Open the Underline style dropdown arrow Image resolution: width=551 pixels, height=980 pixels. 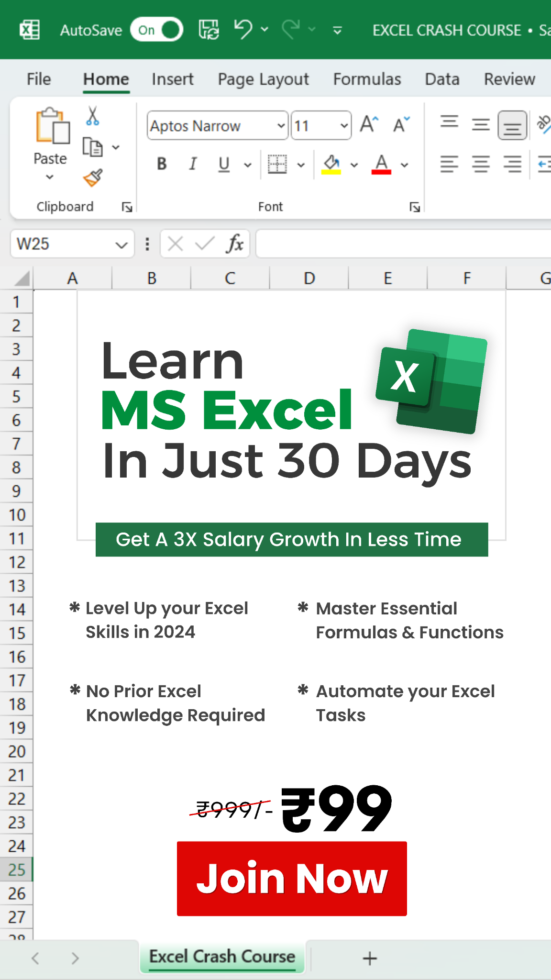pyautogui.click(x=247, y=165)
